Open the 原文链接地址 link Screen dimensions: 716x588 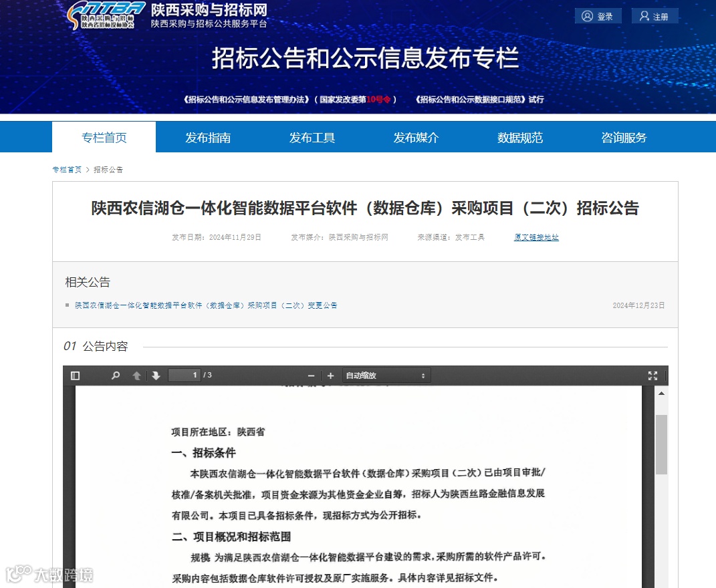point(537,237)
